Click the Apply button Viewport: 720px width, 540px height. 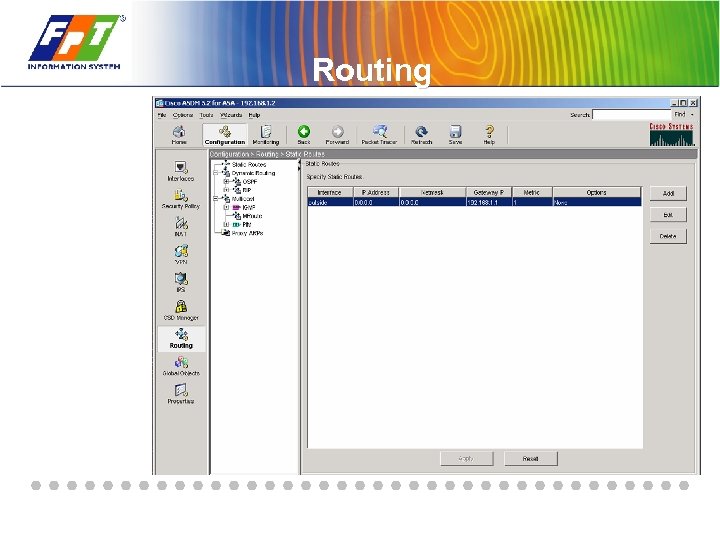[467, 458]
